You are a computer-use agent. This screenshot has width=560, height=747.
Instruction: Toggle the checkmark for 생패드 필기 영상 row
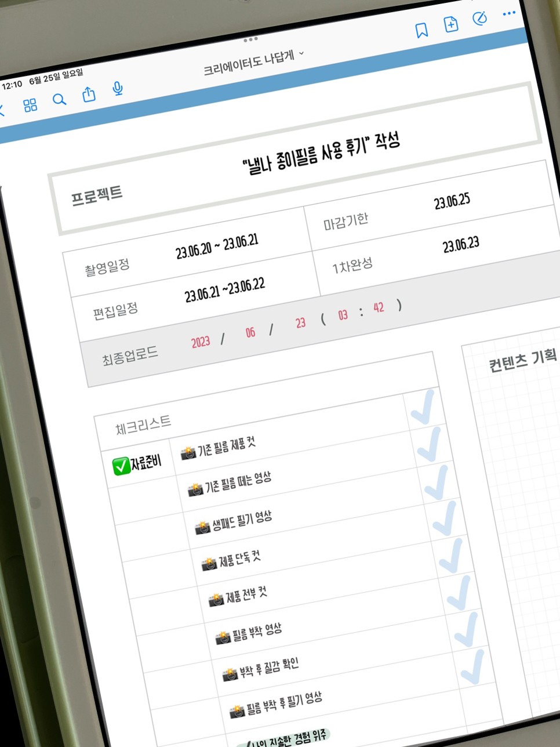click(x=437, y=483)
